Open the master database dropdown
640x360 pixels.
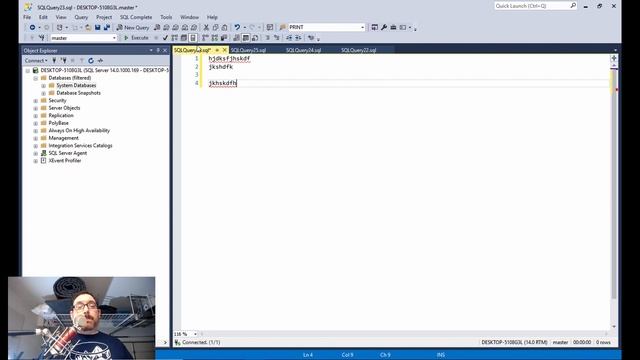[114, 38]
